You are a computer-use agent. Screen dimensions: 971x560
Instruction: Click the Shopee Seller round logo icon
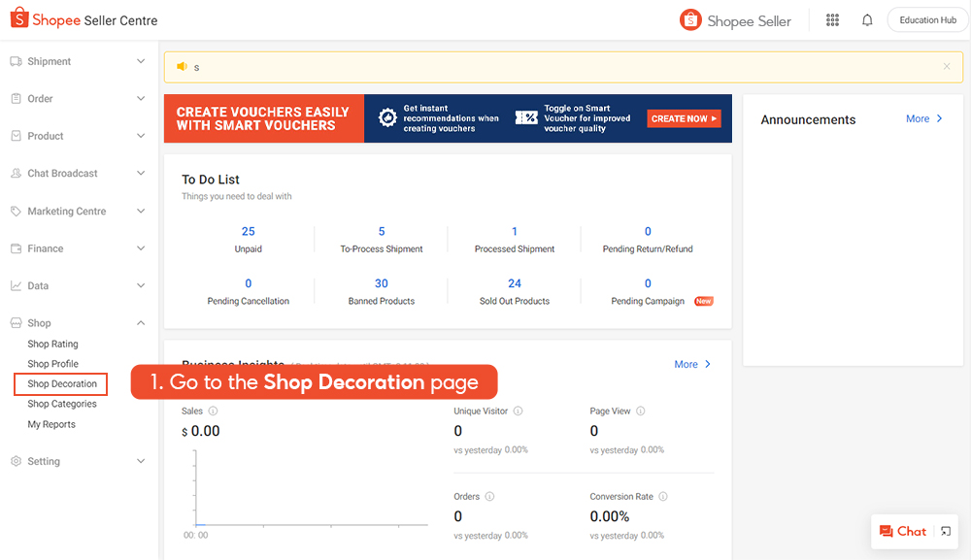[690, 19]
